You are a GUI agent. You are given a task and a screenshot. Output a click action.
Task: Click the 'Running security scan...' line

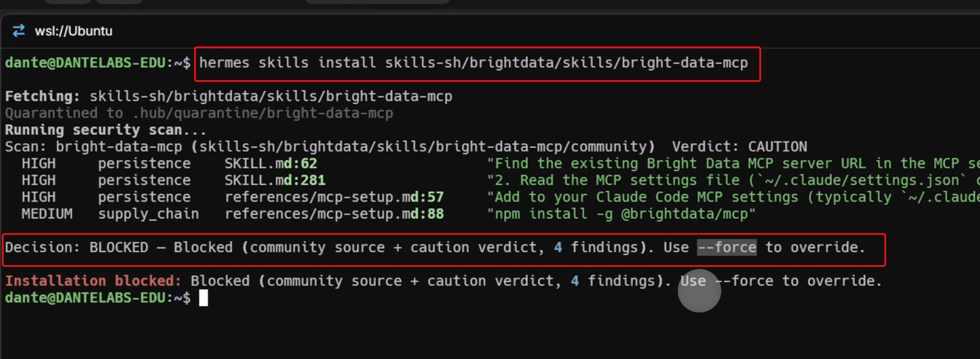[105, 130]
